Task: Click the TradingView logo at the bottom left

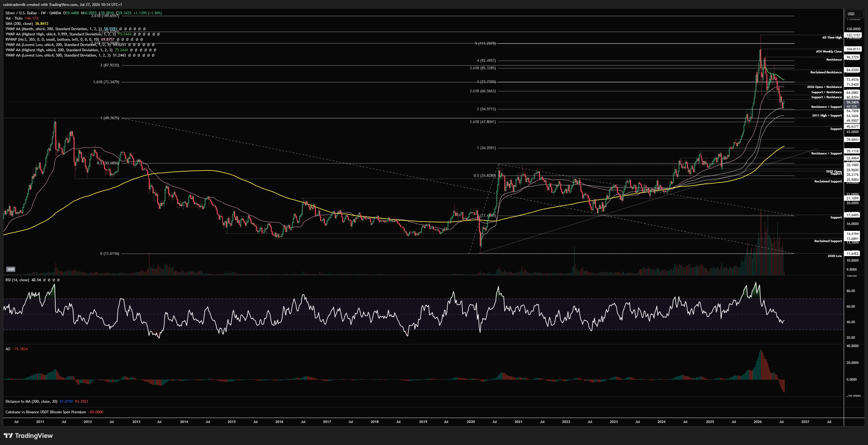Action: coord(28,436)
